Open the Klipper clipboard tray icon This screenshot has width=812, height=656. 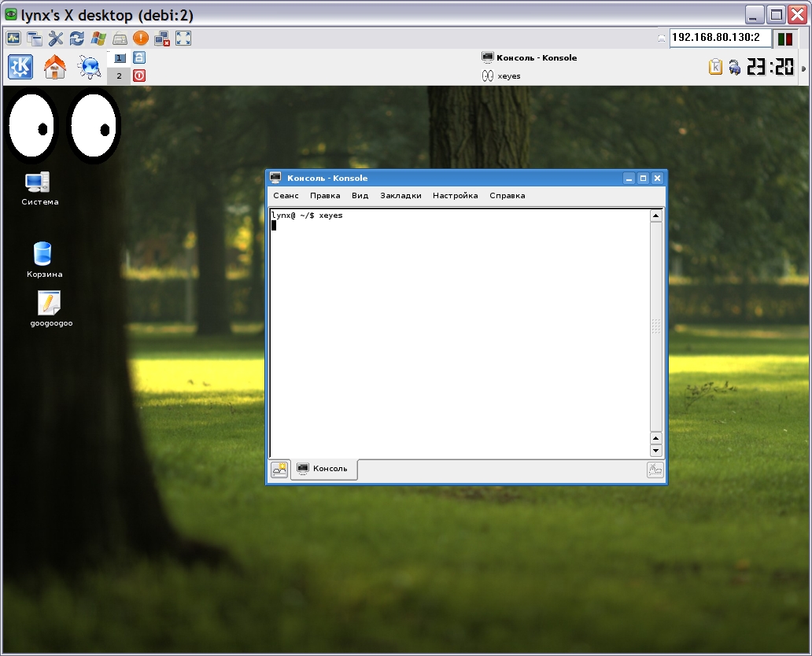pos(715,68)
